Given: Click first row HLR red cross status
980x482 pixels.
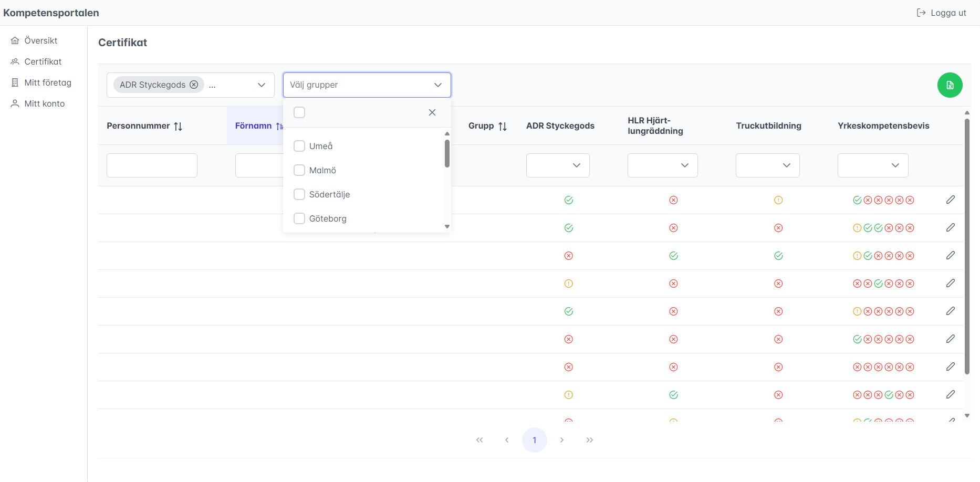Looking at the screenshot, I should [x=673, y=200].
